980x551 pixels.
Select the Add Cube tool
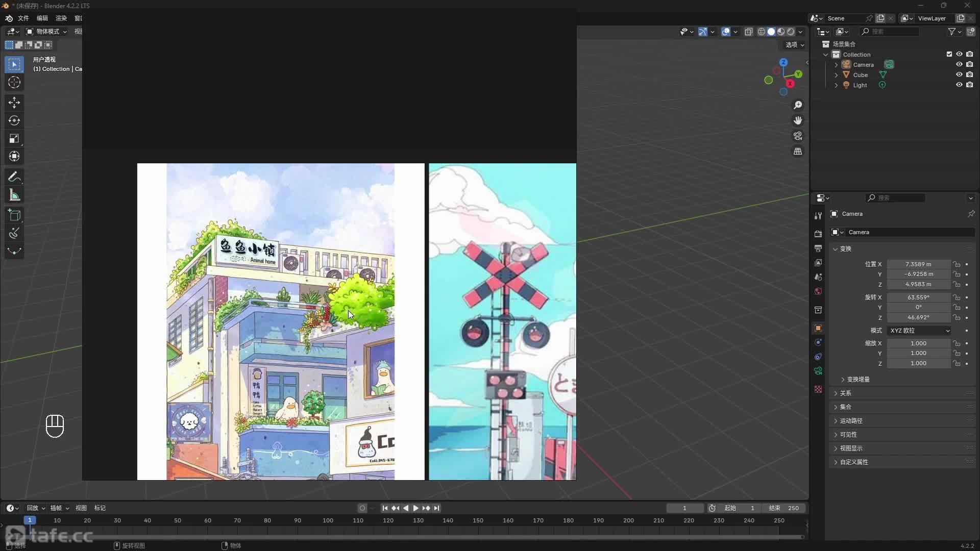pos(14,215)
